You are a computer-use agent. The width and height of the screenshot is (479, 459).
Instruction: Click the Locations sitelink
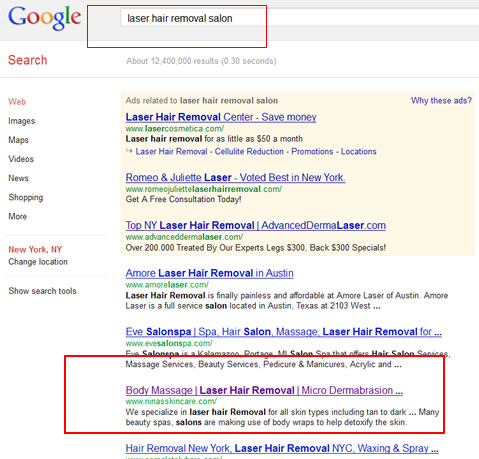click(358, 152)
